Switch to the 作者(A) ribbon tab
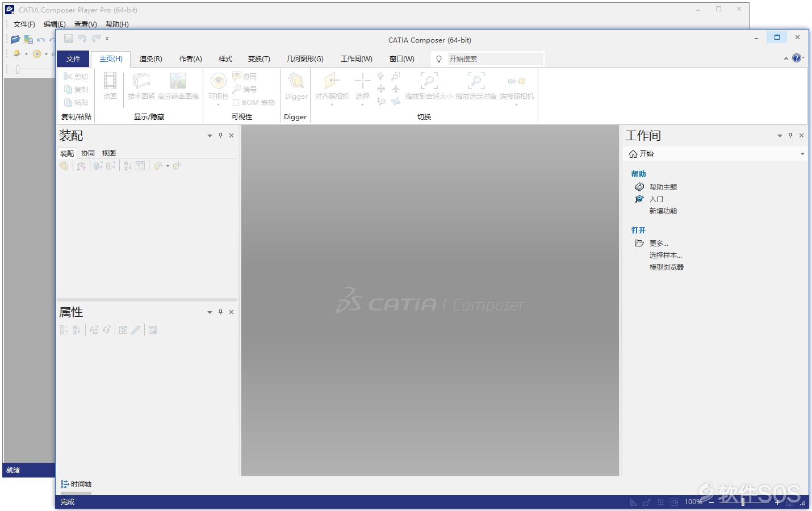The image size is (812, 511). click(x=191, y=59)
